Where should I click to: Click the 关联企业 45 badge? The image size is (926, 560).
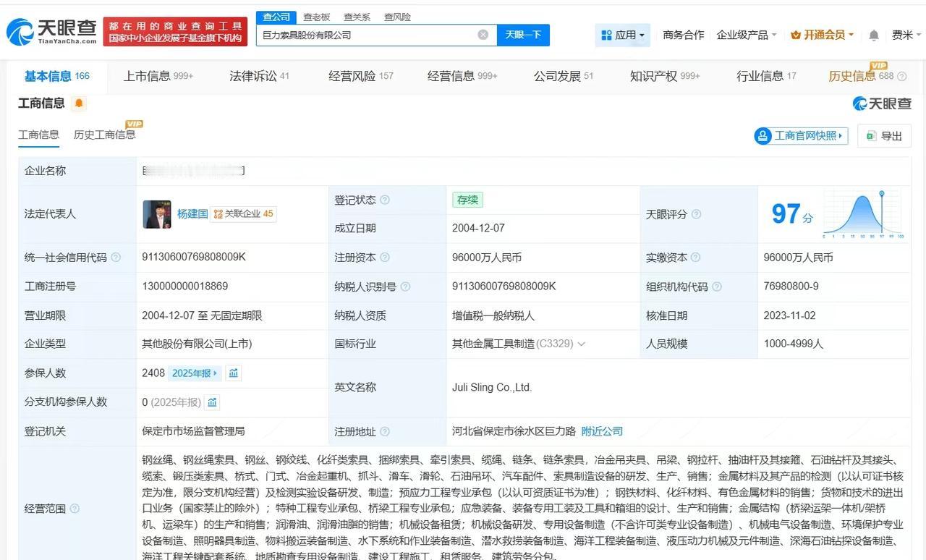coord(243,214)
